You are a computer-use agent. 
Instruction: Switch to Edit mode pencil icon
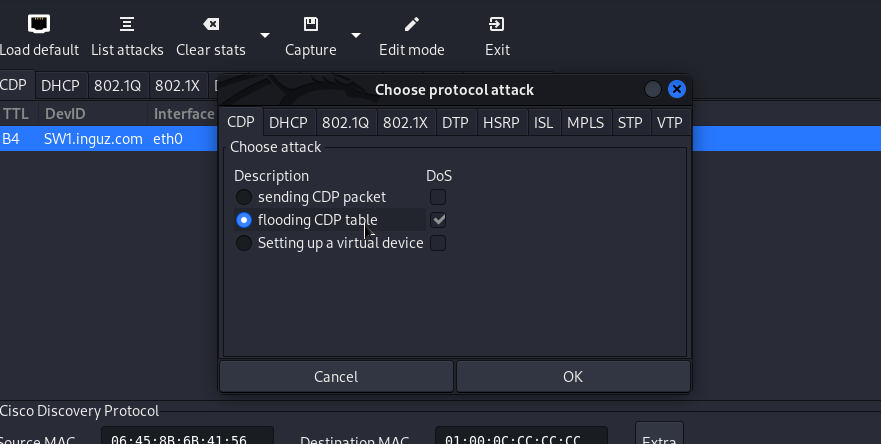pyautogui.click(x=412, y=24)
